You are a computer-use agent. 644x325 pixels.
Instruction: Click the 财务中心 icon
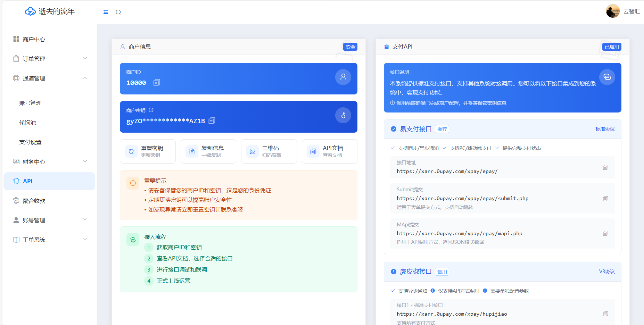click(x=16, y=161)
